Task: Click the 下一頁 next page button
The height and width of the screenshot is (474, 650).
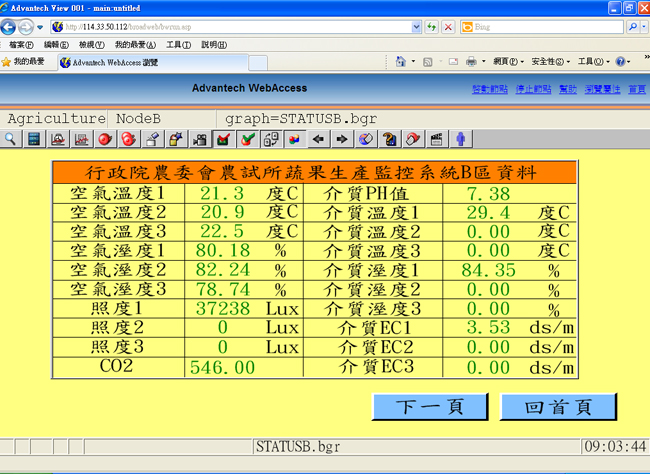Action: coord(430,407)
